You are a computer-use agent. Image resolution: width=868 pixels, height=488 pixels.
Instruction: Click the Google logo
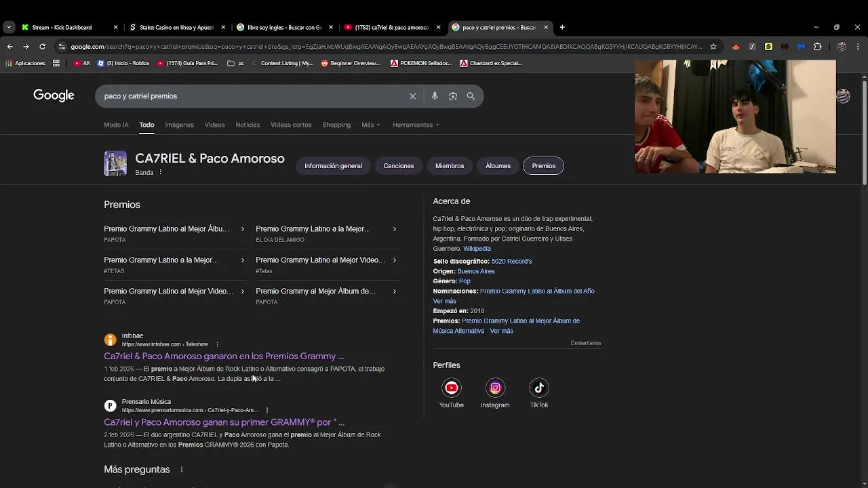[54, 96]
